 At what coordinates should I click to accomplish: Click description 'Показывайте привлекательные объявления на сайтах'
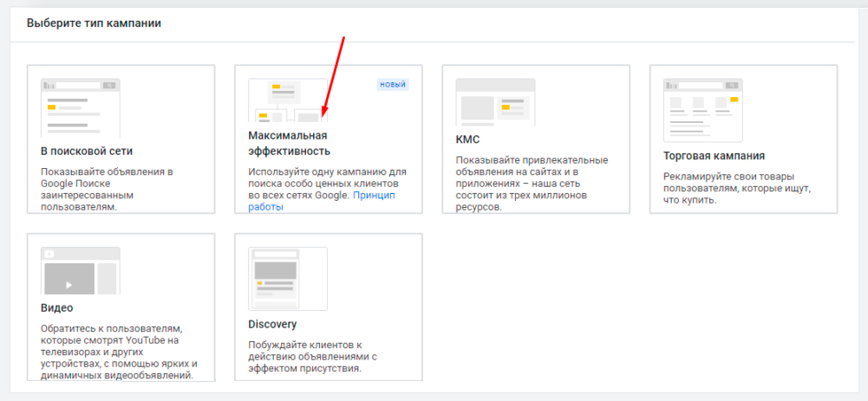click(x=532, y=184)
